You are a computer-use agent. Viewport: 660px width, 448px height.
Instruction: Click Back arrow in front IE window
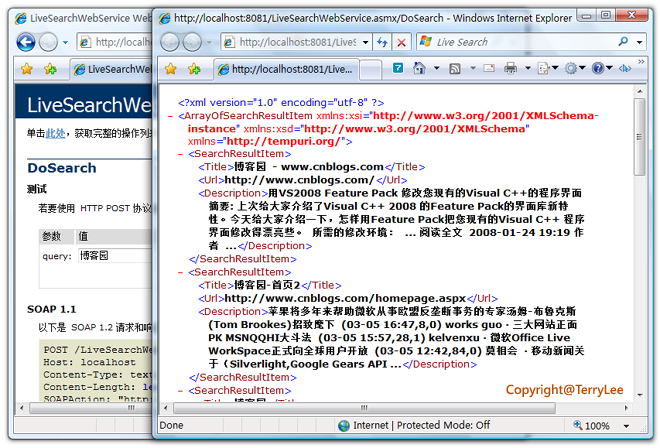click(x=170, y=42)
